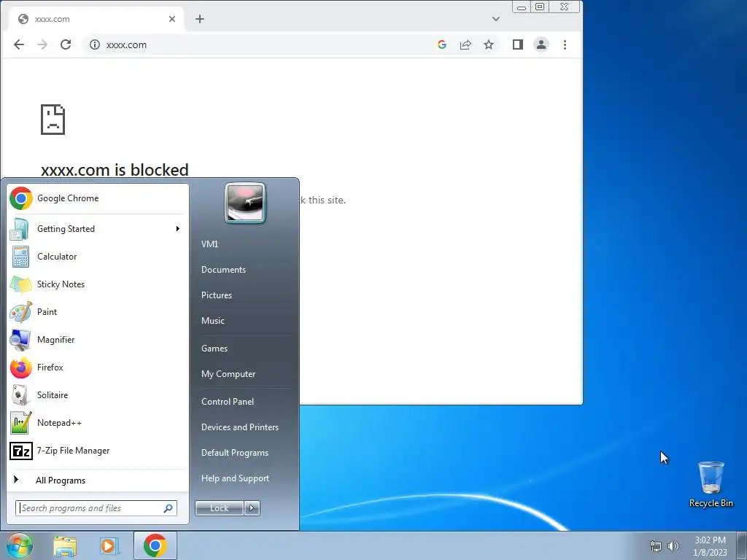Open Chrome three-dot menu
Image resolution: width=747 pixels, height=560 pixels.
[565, 44]
